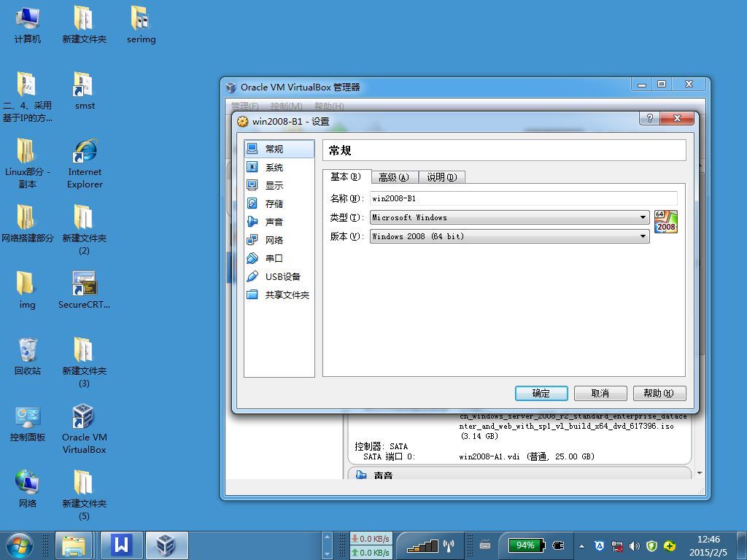Image resolution: width=747 pixels, height=560 pixels.
Task: Open File Explorer from the taskbar
Action: pyautogui.click(x=74, y=545)
